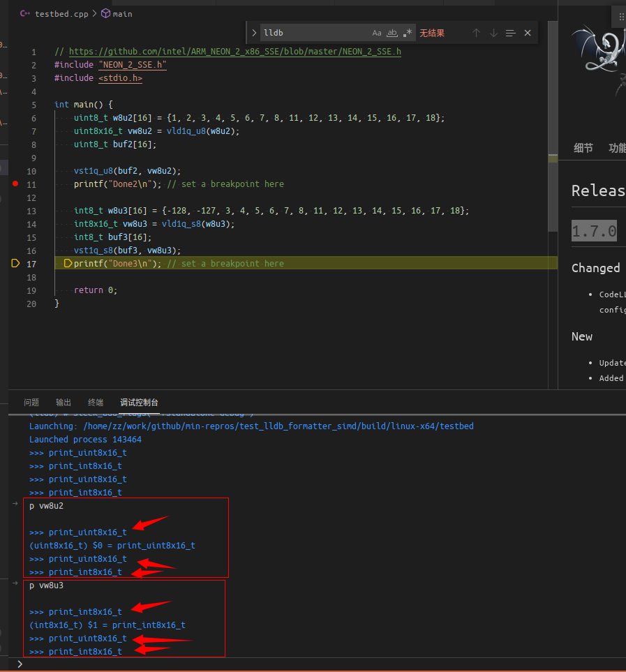Go to previous match arrow
Screen dimensions: 626x672
[x=476, y=33]
